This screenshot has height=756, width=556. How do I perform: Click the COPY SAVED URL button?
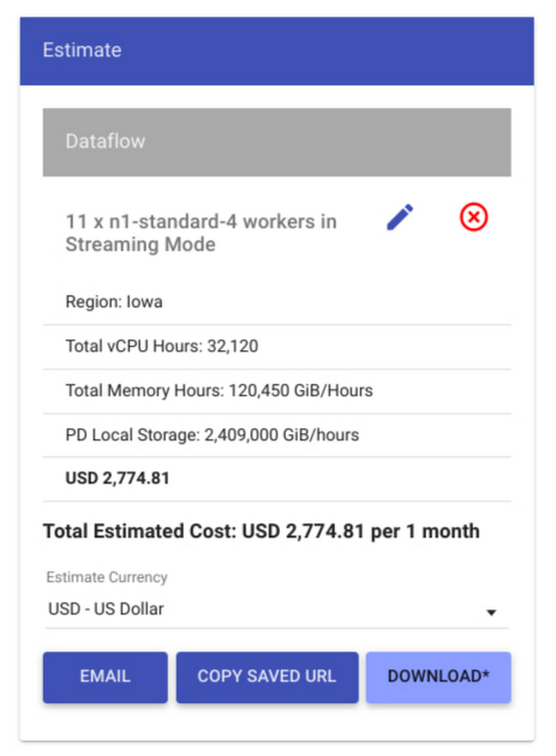(x=267, y=677)
